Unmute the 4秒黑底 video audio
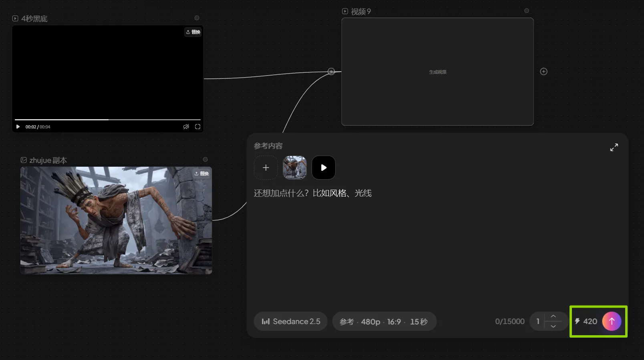The width and height of the screenshot is (644, 360). click(186, 127)
